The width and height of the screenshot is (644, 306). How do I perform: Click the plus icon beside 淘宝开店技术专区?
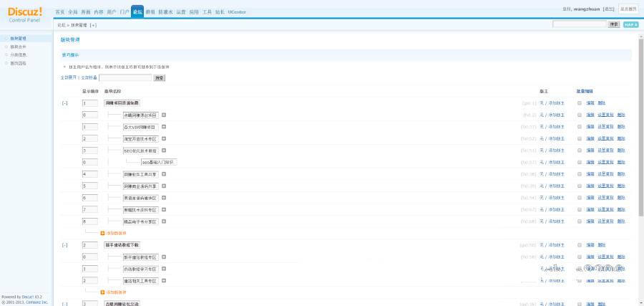163,138
